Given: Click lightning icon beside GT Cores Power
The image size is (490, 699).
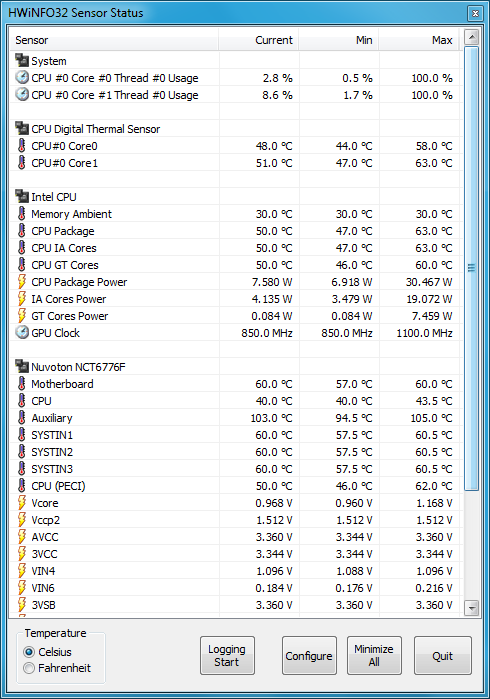Looking at the screenshot, I should (21, 315).
